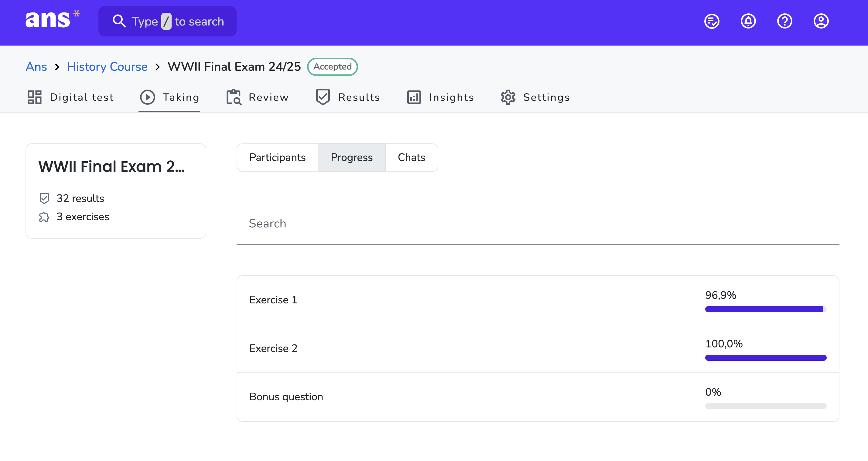Screen dimensions: 868x461
Task: Switch to the Participants view
Action: (x=277, y=157)
